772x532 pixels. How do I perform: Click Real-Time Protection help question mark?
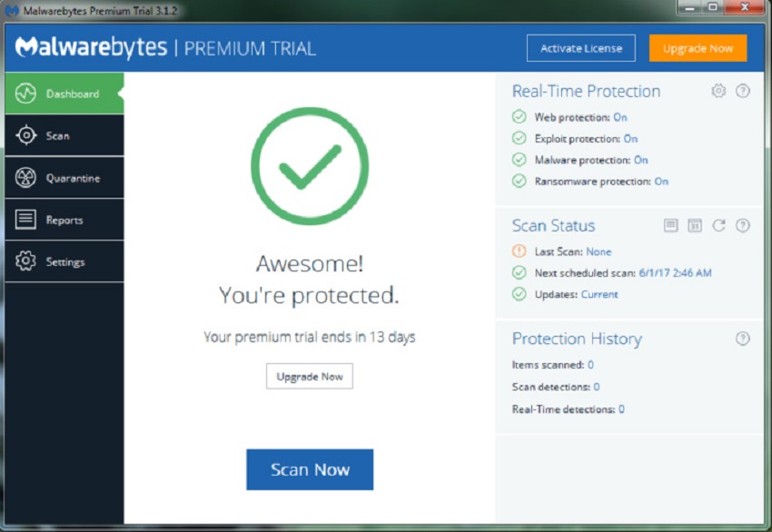tap(743, 91)
